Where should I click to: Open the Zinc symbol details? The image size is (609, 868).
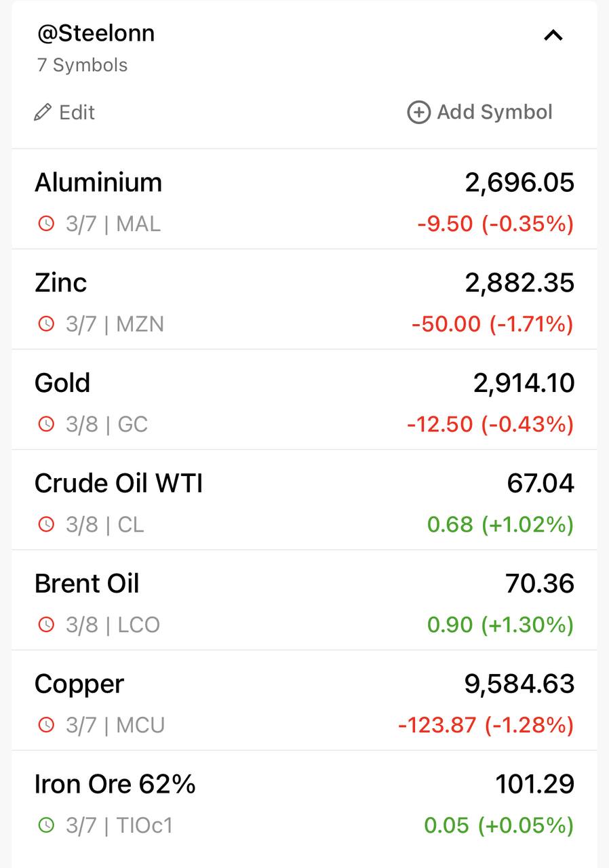[304, 300]
